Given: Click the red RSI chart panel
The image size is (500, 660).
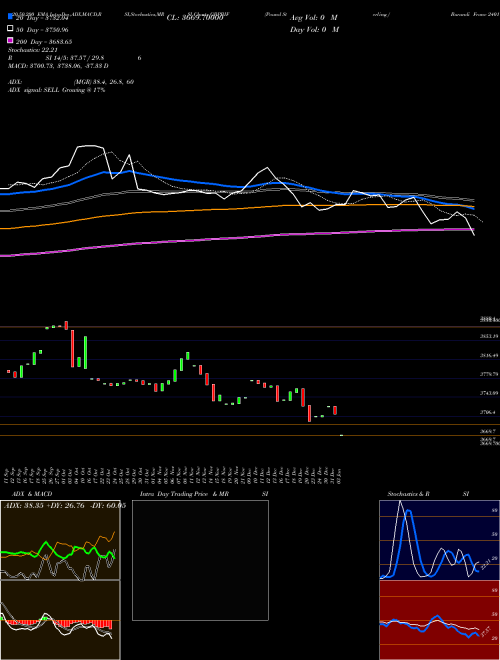Looking at the screenshot, I should [439, 620].
